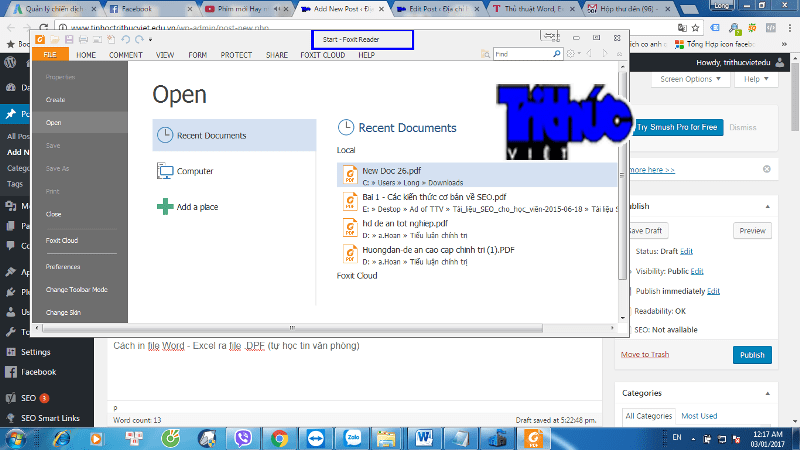Click the Foxit Reader logo icon in title bar
The height and width of the screenshot is (450, 800).
coord(40,39)
